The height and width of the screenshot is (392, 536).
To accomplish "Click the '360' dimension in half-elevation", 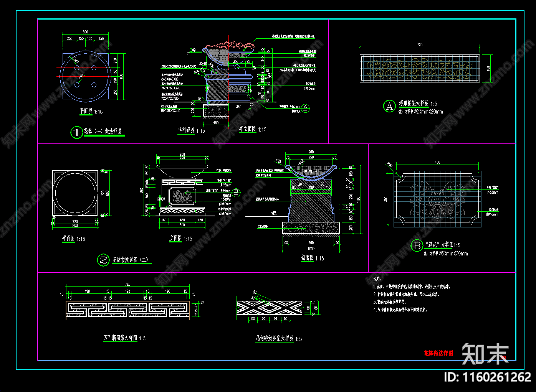I will pyautogui.click(x=238, y=107).
